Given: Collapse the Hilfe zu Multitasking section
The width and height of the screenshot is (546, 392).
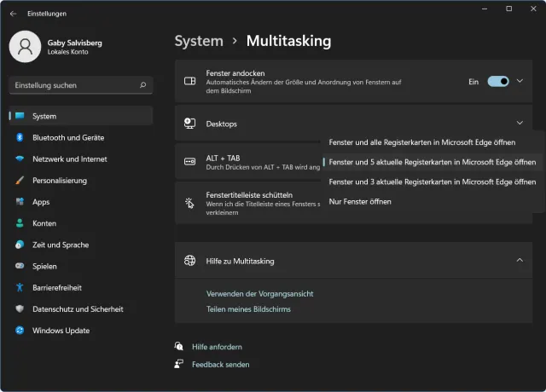Looking at the screenshot, I should click(520, 261).
